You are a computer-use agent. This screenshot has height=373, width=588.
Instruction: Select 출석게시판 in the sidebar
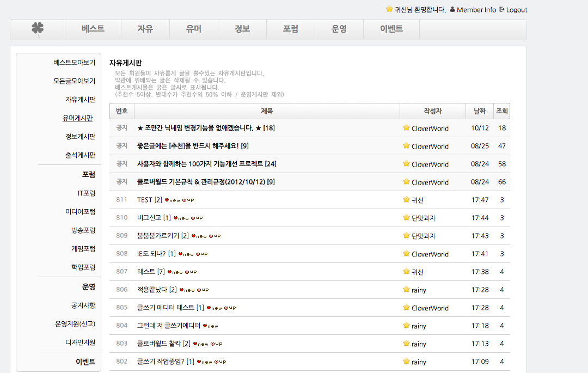coord(80,155)
